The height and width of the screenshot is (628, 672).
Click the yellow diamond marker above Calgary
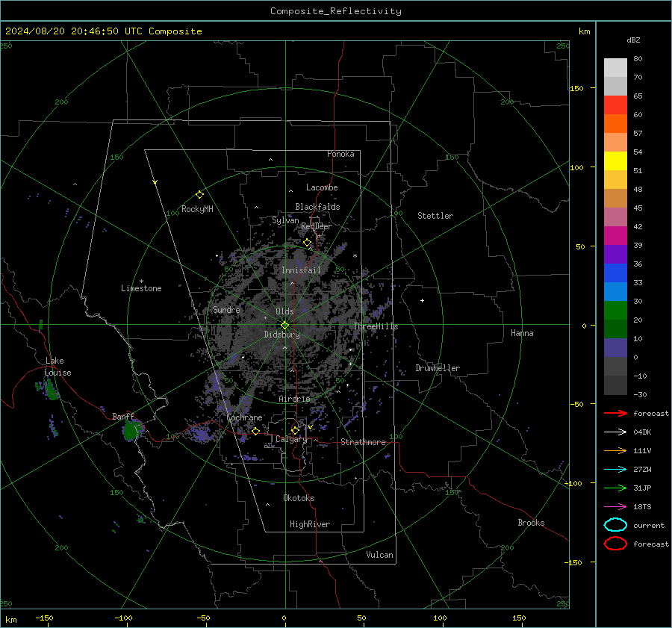pyautogui.click(x=295, y=430)
